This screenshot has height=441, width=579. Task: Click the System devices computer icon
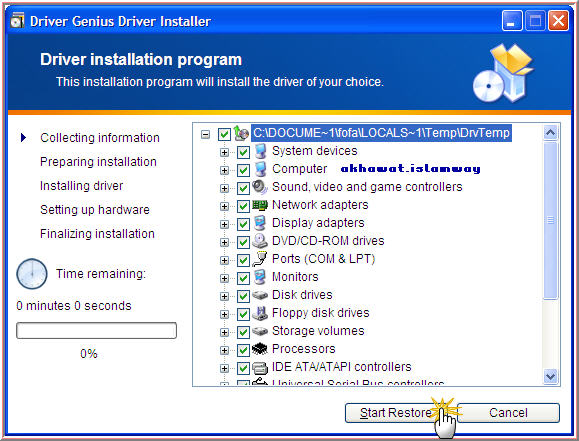coord(260,151)
